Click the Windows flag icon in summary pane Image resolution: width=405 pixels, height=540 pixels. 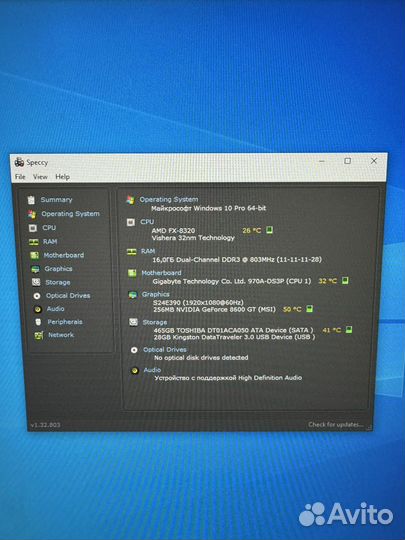coord(130,200)
